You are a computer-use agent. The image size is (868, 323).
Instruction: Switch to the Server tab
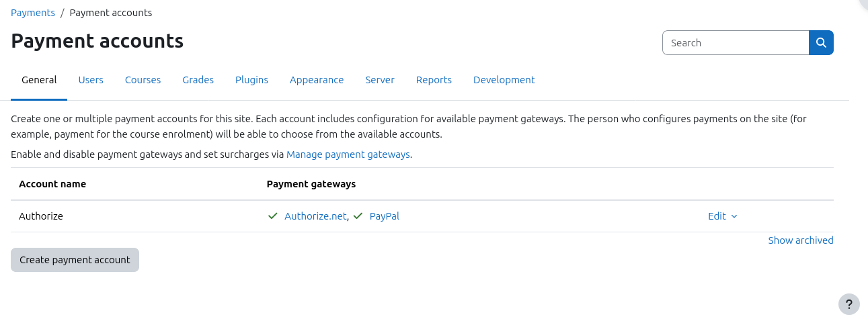coord(380,80)
